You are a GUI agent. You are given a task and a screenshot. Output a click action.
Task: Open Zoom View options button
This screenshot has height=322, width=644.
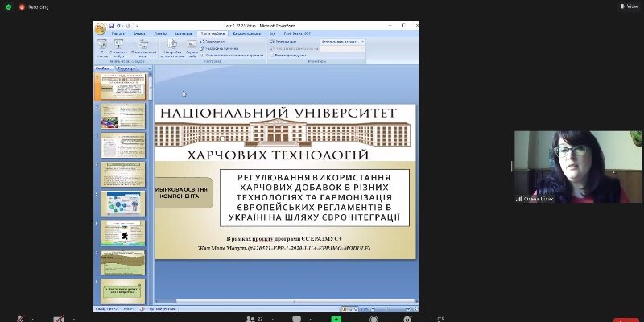point(629,6)
